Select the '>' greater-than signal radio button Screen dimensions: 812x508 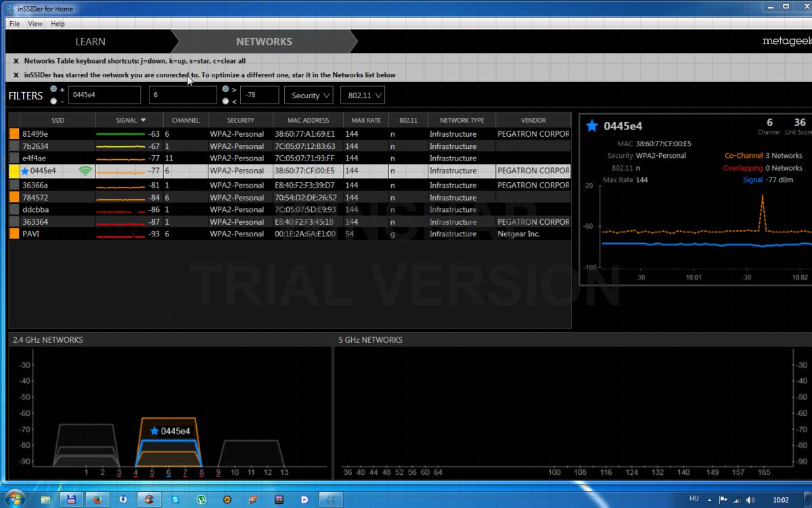tap(225, 89)
